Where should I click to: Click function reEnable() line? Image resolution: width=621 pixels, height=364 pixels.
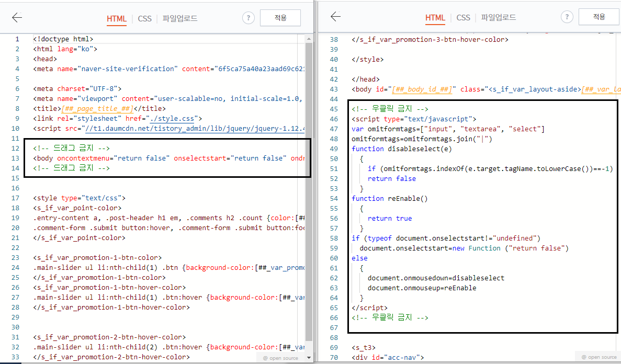(390, 198)
